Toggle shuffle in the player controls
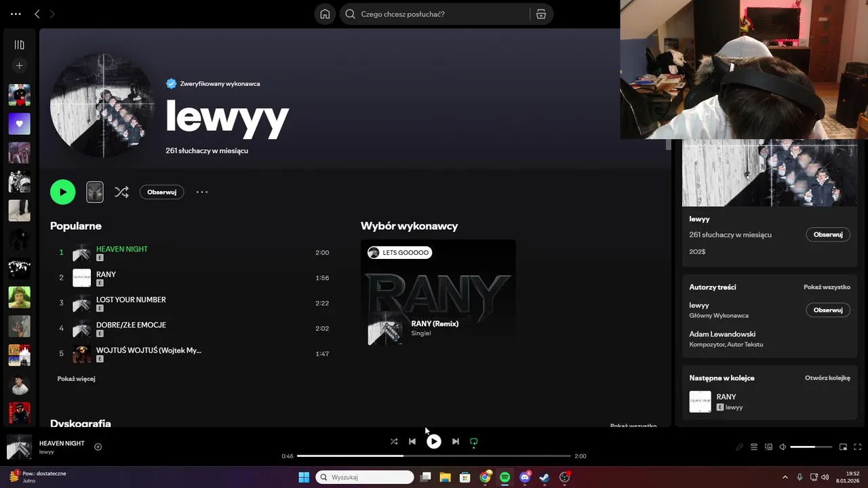Viewport: 868px width, 488px height. click(x=394, y=441)
